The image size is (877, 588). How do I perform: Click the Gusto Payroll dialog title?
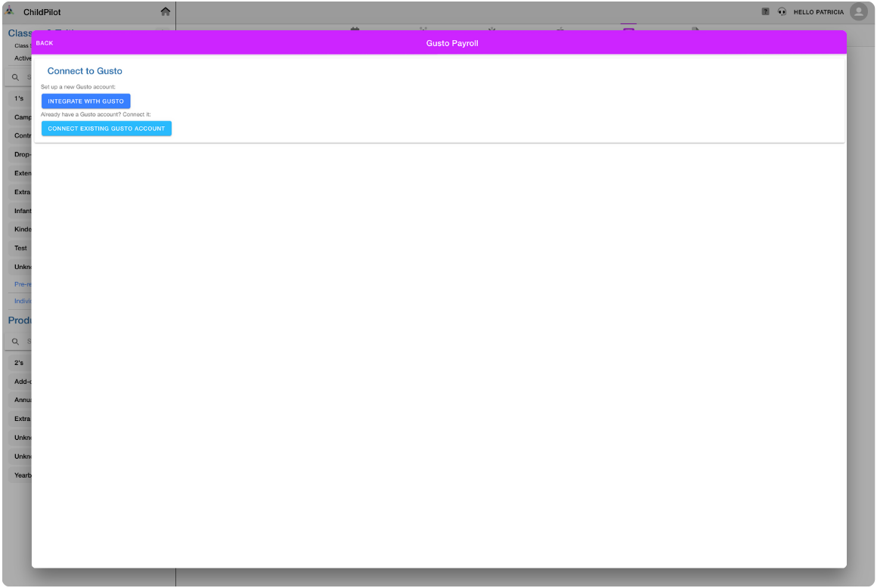[452, 43]
